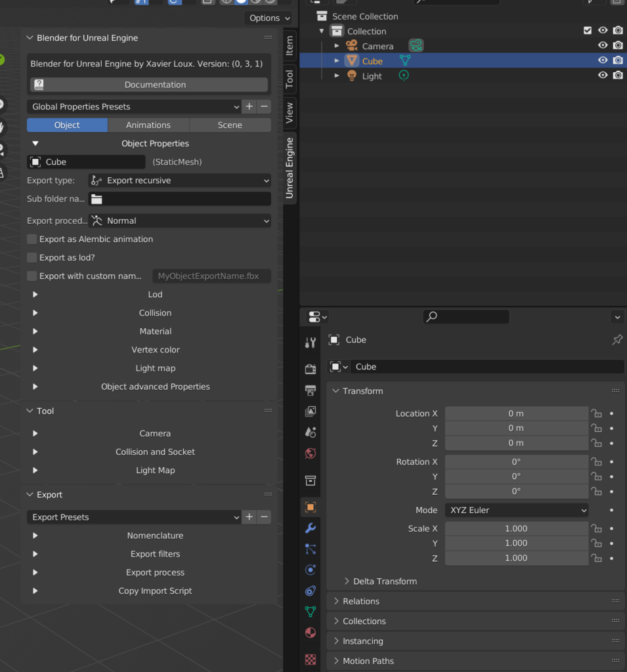
Task: Click the animate dot for Scale X
Action: [611, 529]
